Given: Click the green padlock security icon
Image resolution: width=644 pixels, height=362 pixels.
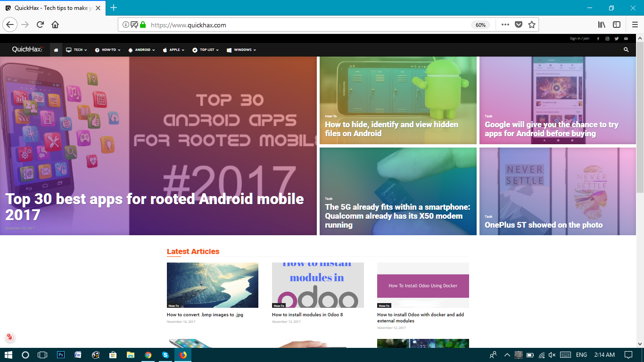Looking at the screenshot, I should point(143,25).
